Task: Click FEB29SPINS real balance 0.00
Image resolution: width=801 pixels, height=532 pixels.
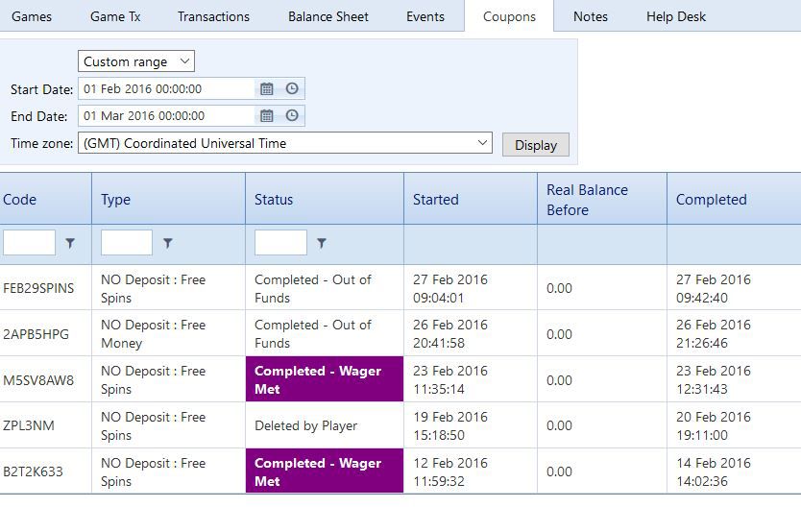Action: click(559, 288)
